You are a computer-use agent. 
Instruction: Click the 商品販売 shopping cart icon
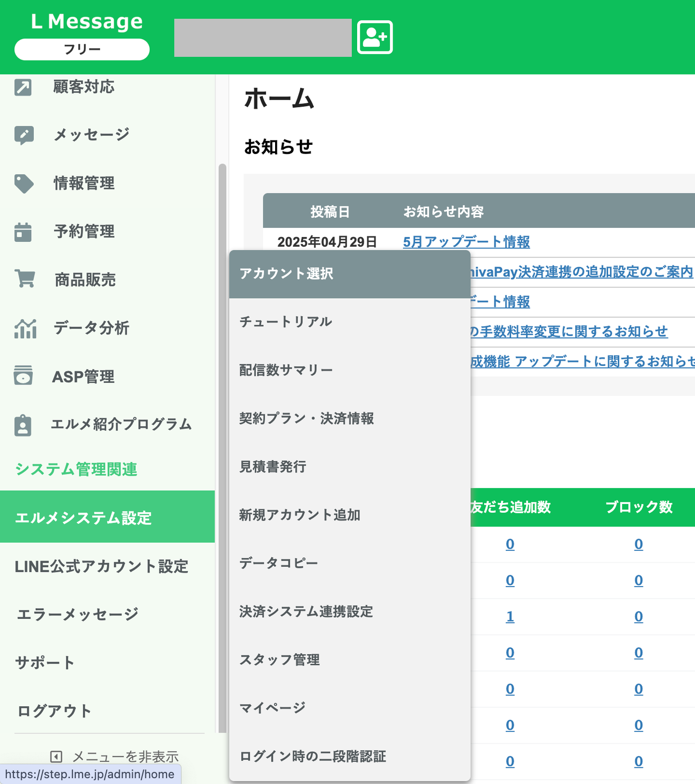coord(25,279)
